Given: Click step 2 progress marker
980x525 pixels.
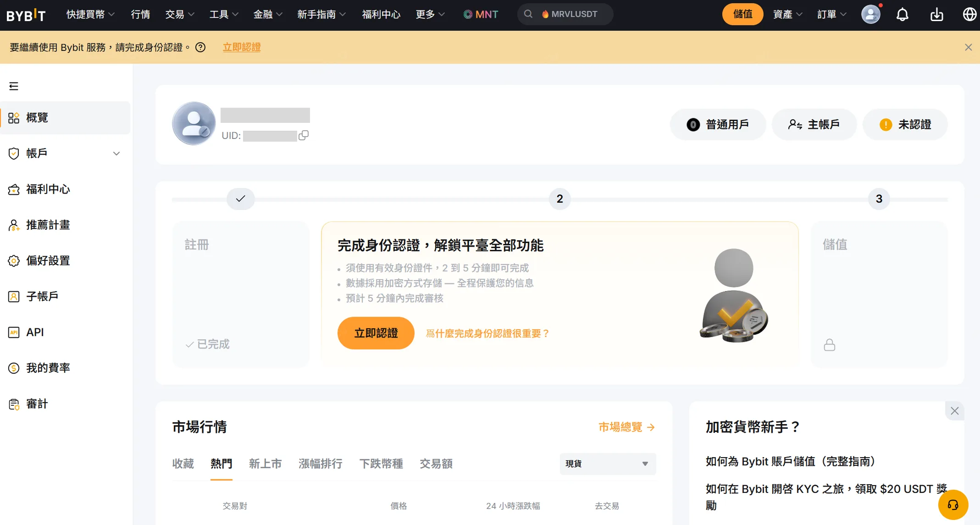Looking at the screenshot, I should pyautogui.click(x=559, y=199).
